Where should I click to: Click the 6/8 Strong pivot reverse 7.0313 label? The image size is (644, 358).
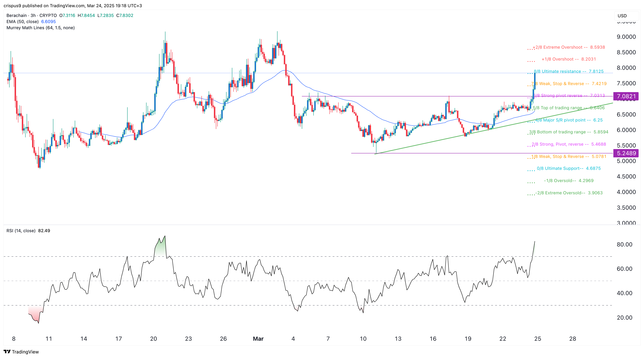coord(569,96)
